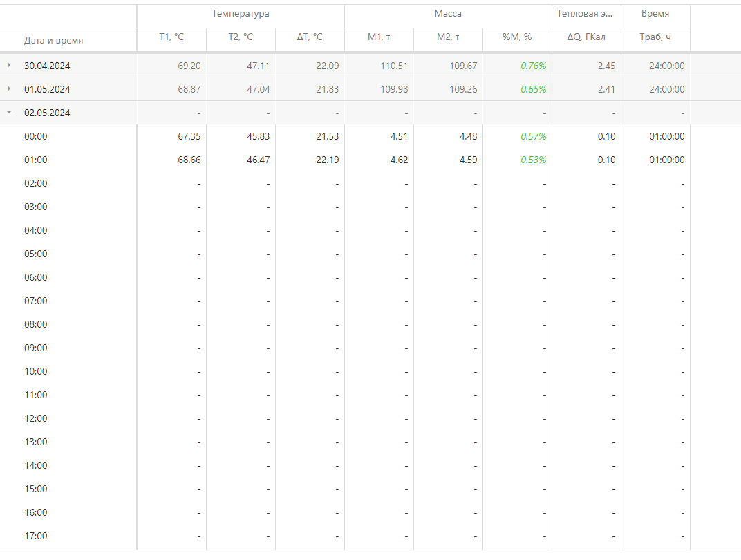Screen dimensions: 741x560
Task: Sort by the T1, °C column header
Action: 171,37
